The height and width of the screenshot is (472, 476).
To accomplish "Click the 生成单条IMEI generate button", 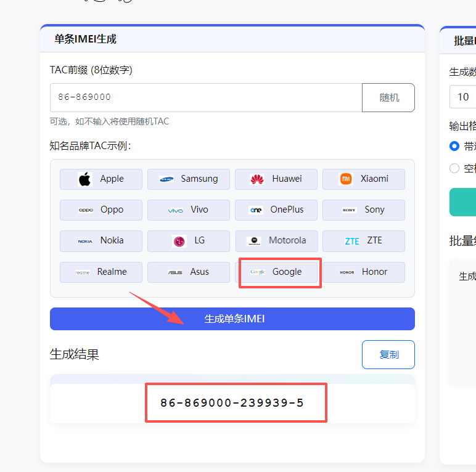I will (x=232, y=319).
